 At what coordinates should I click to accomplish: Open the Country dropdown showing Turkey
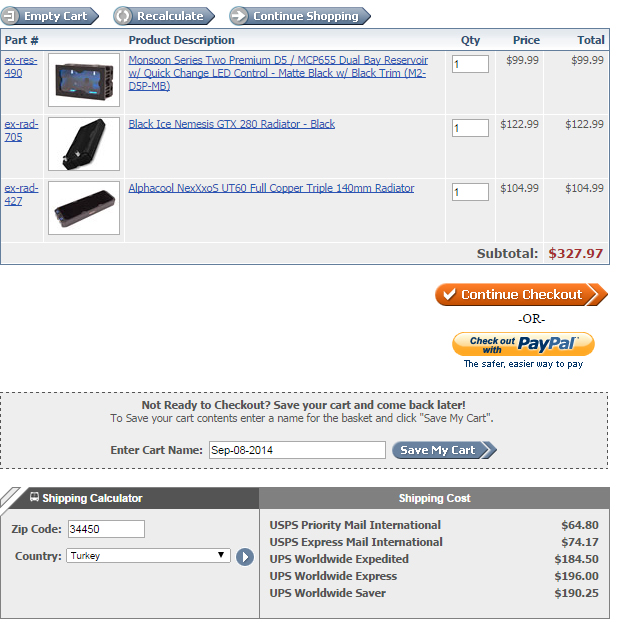(x=148, y=555)
